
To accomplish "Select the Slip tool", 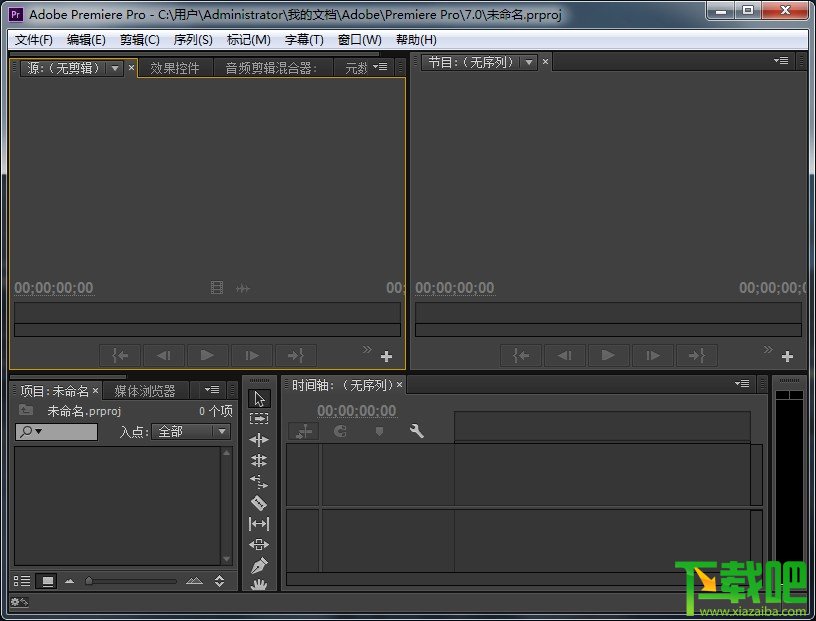I will [x=259, y=524].
